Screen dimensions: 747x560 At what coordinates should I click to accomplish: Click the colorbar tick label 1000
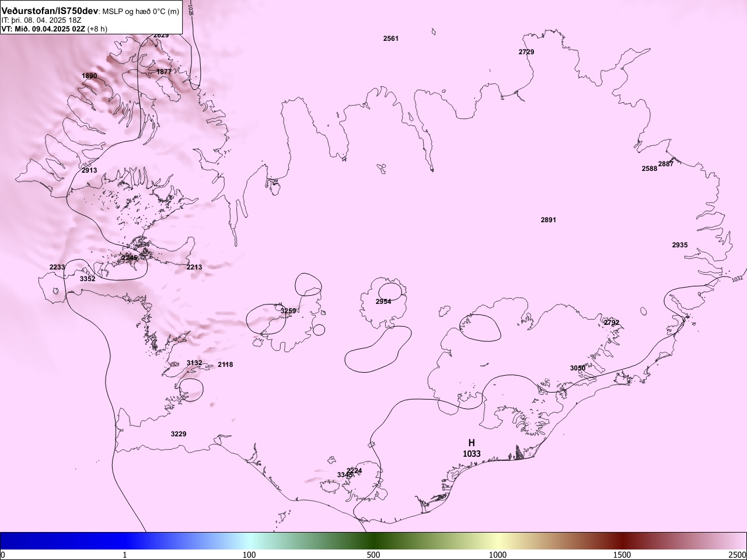(498, 555)
